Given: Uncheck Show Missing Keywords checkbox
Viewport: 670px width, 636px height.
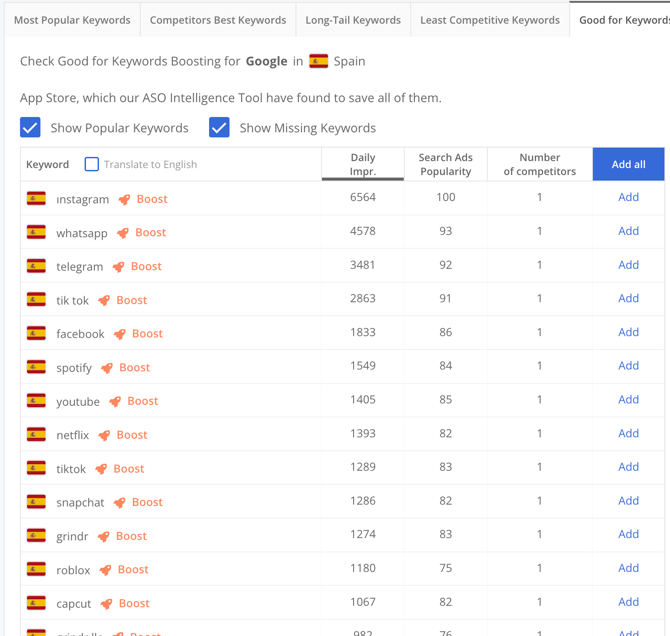Looking at the screenshot, I should 220,128.
